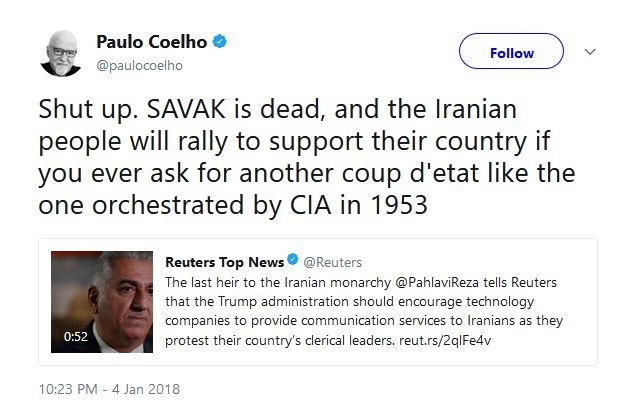Click the main tweet text starting 'Shut up'

coord(307,157)
